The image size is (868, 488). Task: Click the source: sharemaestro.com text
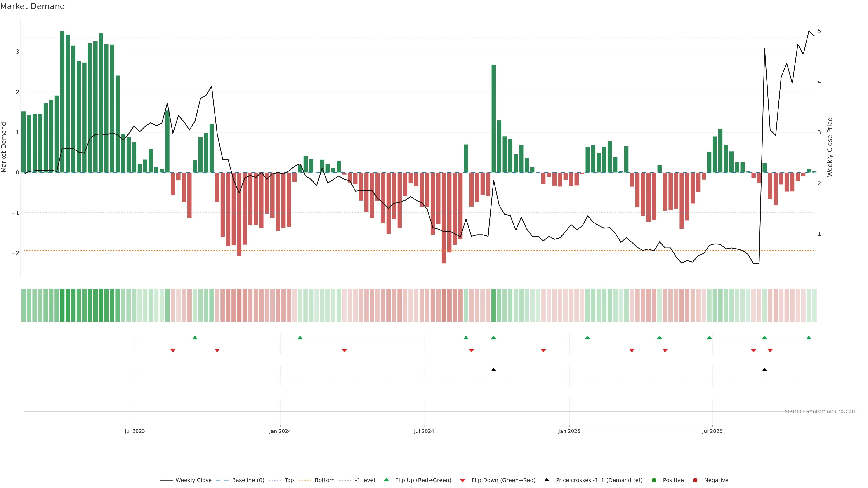tap(821, 411)
